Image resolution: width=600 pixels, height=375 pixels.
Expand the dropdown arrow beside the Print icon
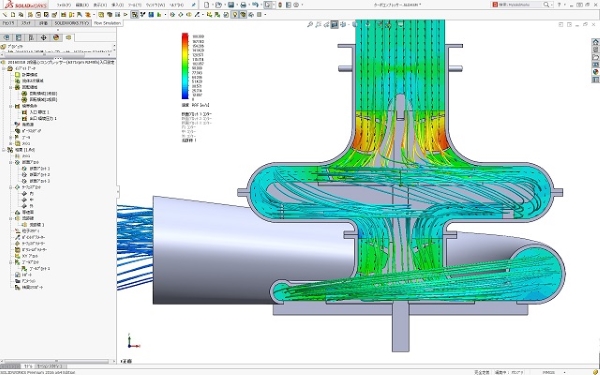[249, 5]
